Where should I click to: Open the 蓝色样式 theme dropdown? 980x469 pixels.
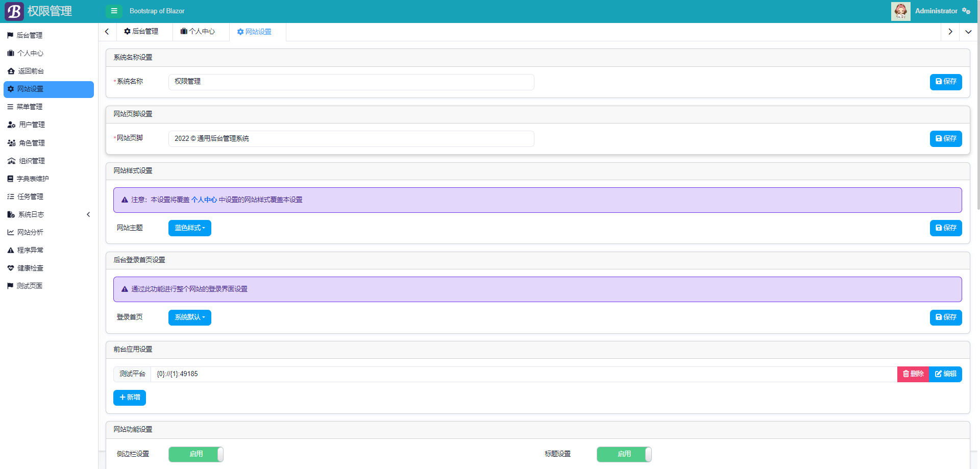click(189, 228)
